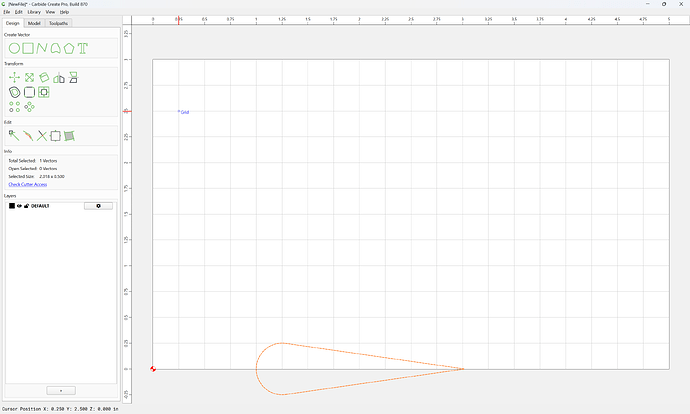Select the Polyline create vector tool
Screen dimensions: 690x414
pos(42,48)
